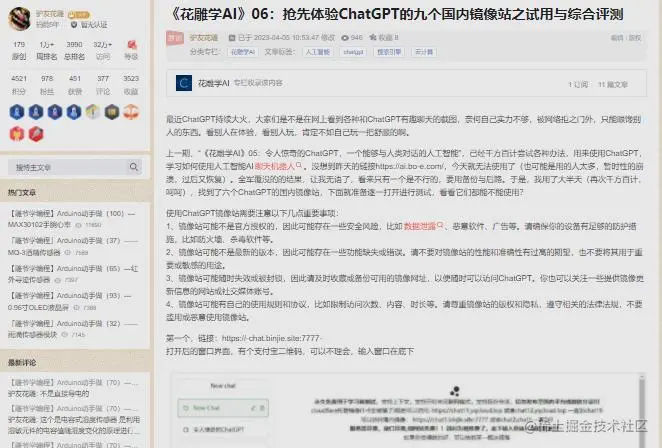Click the scrollbar of the embedded screenshot
The width and height of the screenshot is (662, 448).
click(x=642, y=410)
